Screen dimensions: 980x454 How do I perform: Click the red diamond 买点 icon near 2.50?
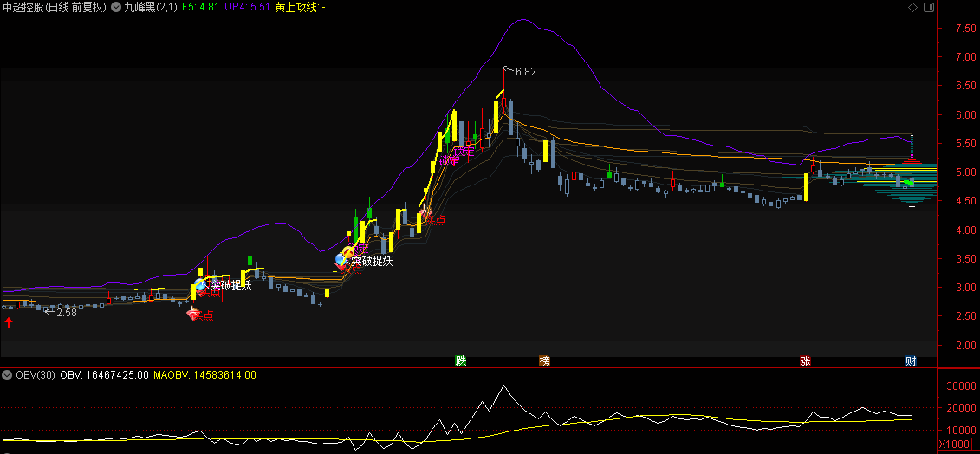click(x=193, y=315)
